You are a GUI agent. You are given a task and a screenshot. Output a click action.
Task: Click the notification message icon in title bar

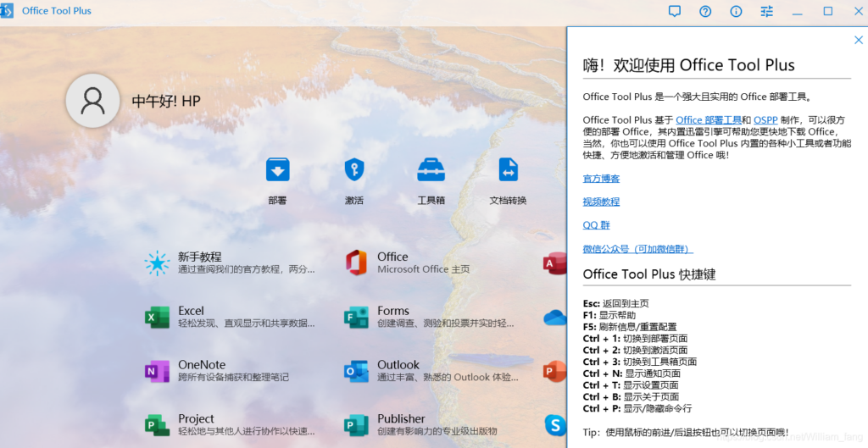point(675,12)
